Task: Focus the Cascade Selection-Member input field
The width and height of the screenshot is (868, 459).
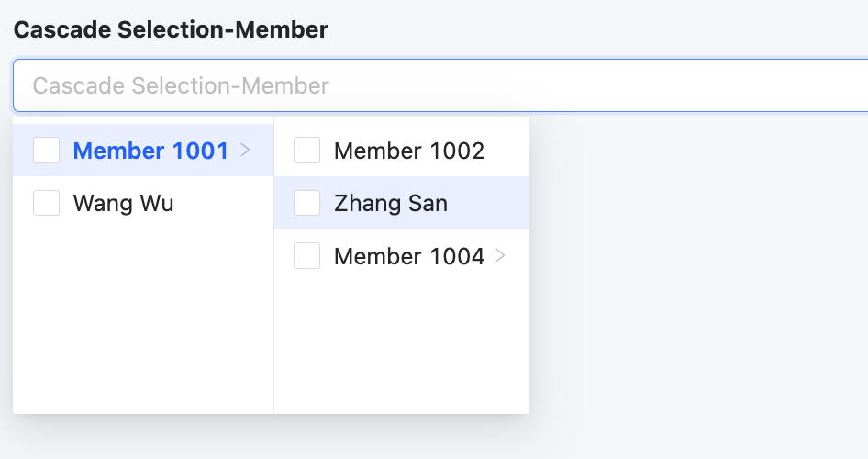Action: click(440, 86)
